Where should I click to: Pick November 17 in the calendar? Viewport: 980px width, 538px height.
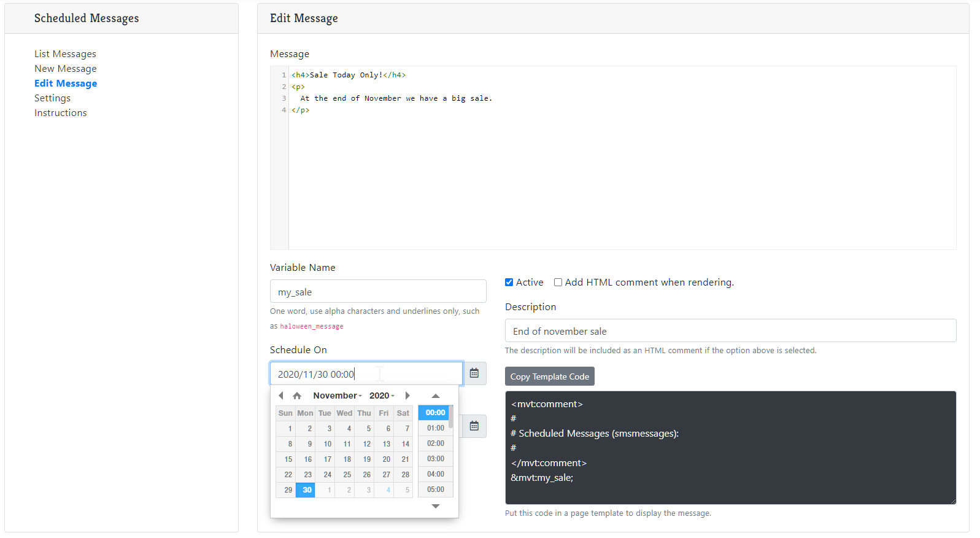326,459
